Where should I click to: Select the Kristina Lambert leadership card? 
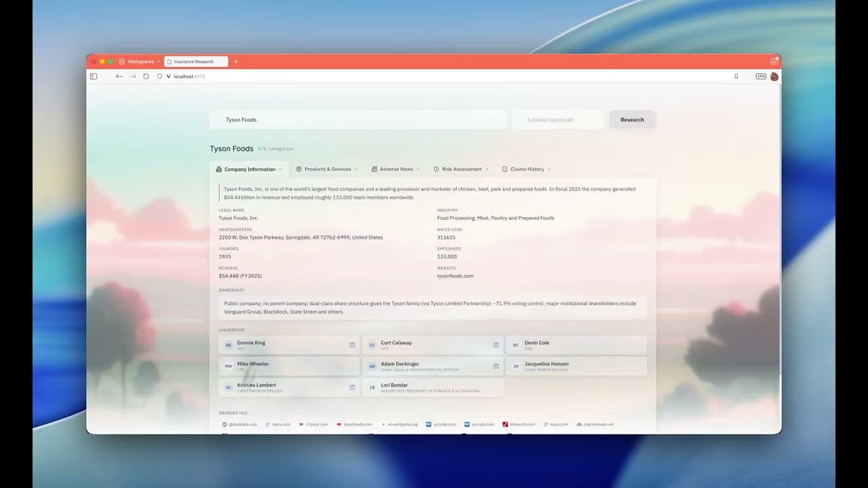click(x=289, y=388)
